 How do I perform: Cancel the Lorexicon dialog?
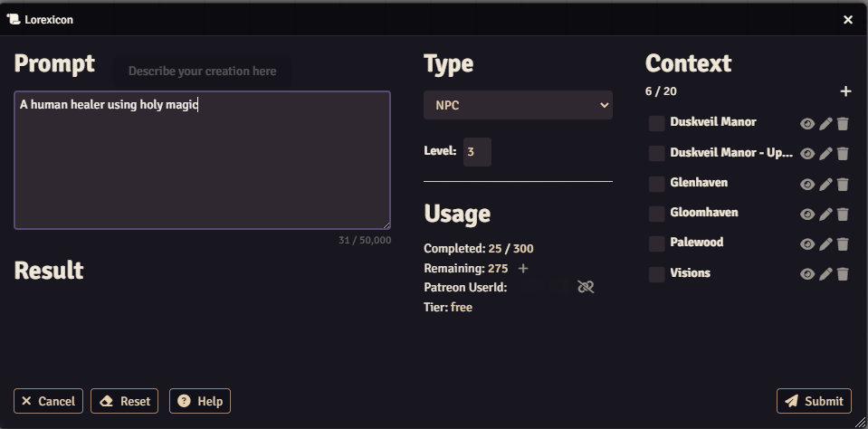click(48, 401)
